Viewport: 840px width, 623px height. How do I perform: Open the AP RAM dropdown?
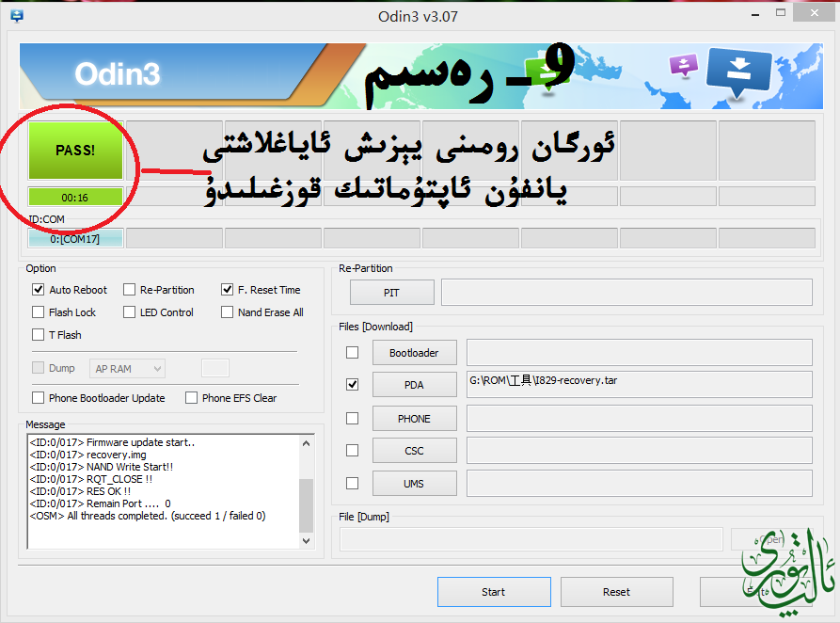coord(127,368)
